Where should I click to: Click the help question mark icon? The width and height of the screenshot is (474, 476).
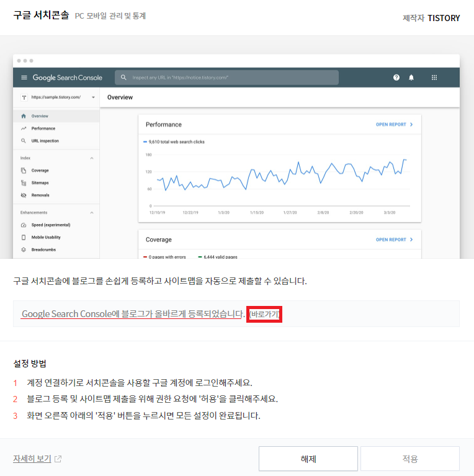(x=396, y=78)
